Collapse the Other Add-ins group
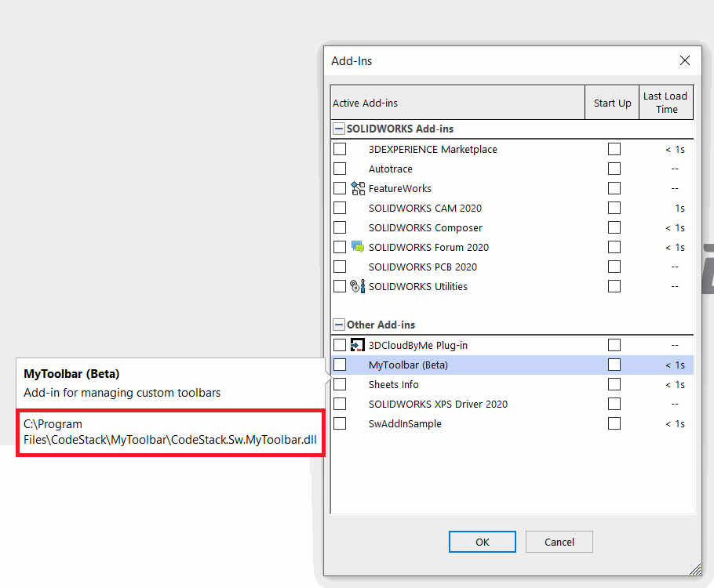Viewport: 714px width, 588px height. pyautogui.click(x=339, y=325)
